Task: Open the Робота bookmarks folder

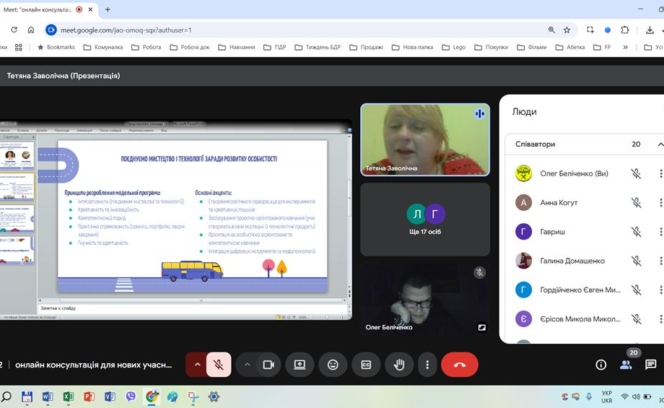Action: (x=146, y=47)
